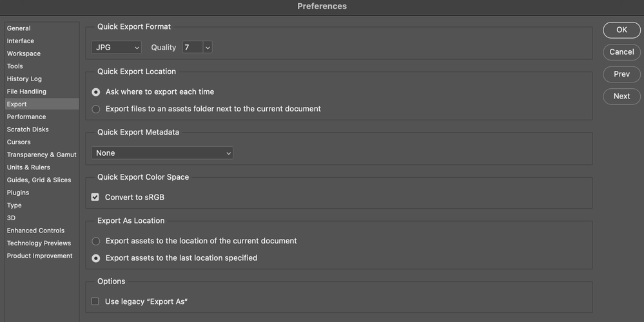Open the General preferences category
This screenshot has width=644, height=322.
click(19, 28)
